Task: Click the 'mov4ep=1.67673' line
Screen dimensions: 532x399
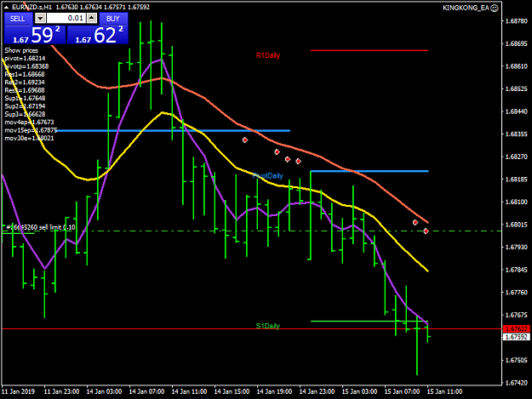Action: [29, 122]
